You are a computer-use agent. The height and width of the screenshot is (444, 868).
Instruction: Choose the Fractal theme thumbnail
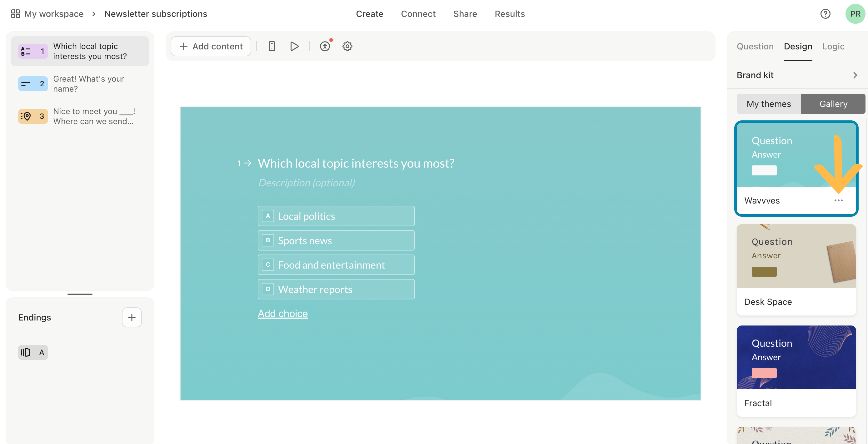point(796,357)
